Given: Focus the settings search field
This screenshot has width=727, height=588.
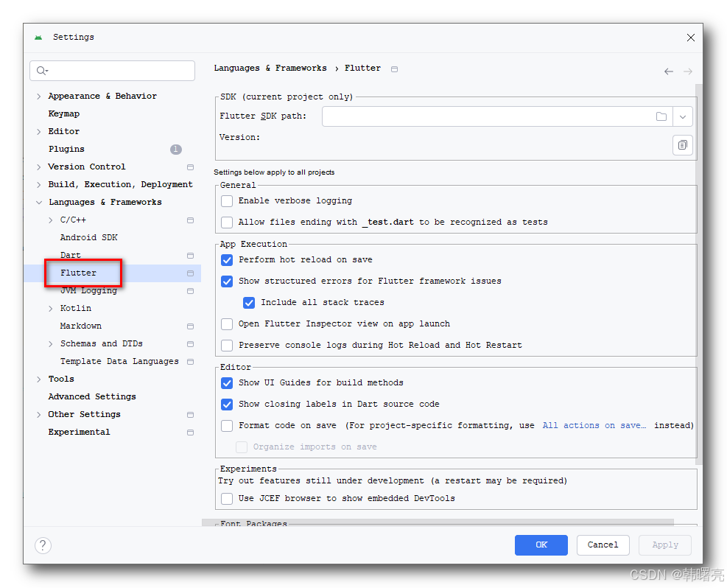Looking at the screenshot, I should 112,71.
